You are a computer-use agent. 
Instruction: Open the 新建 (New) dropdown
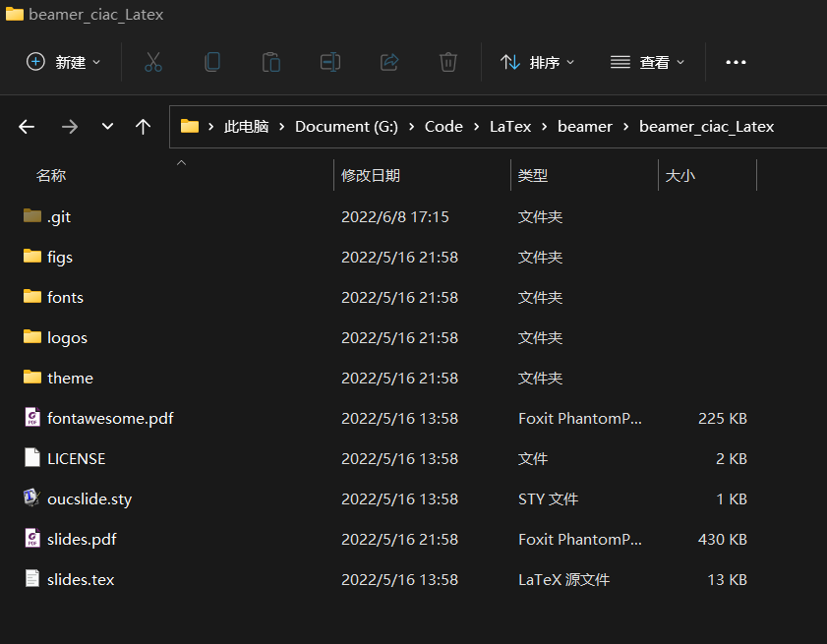pyautogui.click(x=64, y=62)
